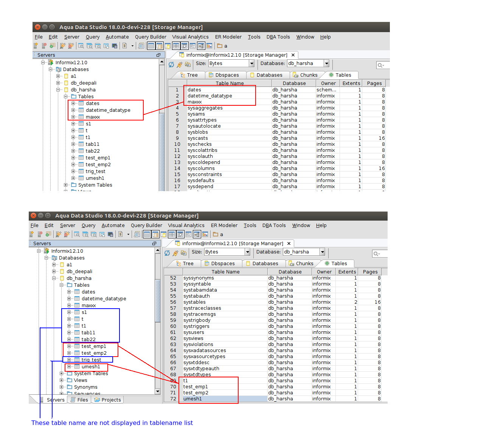Toggle first bordered grid view button, upper toolbar
The width and height of the screenshot is (481, 448).
pos(151,46)
